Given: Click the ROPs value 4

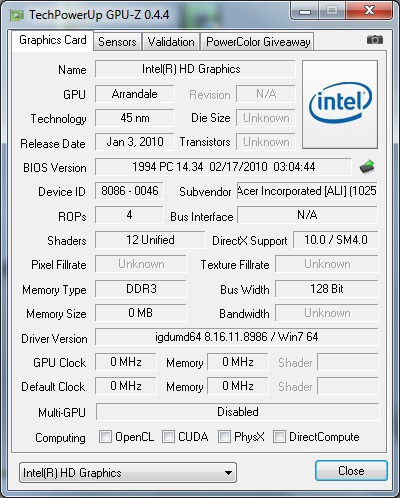Looking at the screenshot, I should (129, 215).
